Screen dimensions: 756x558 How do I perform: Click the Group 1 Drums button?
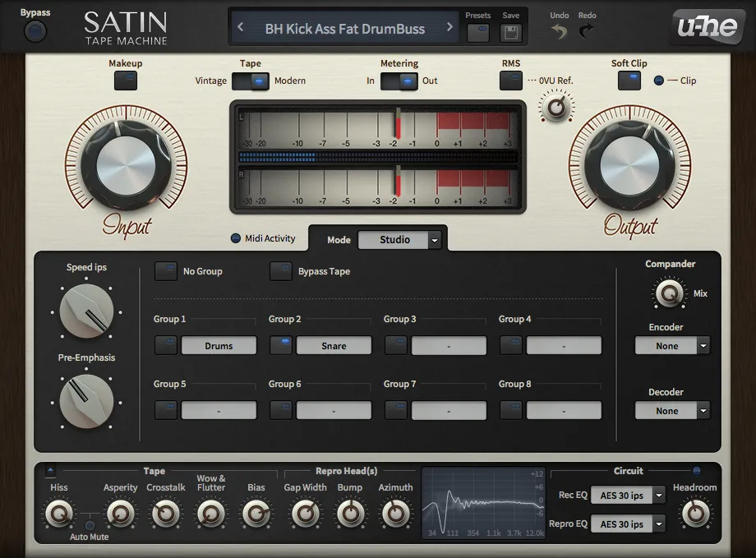click(219, 346)
